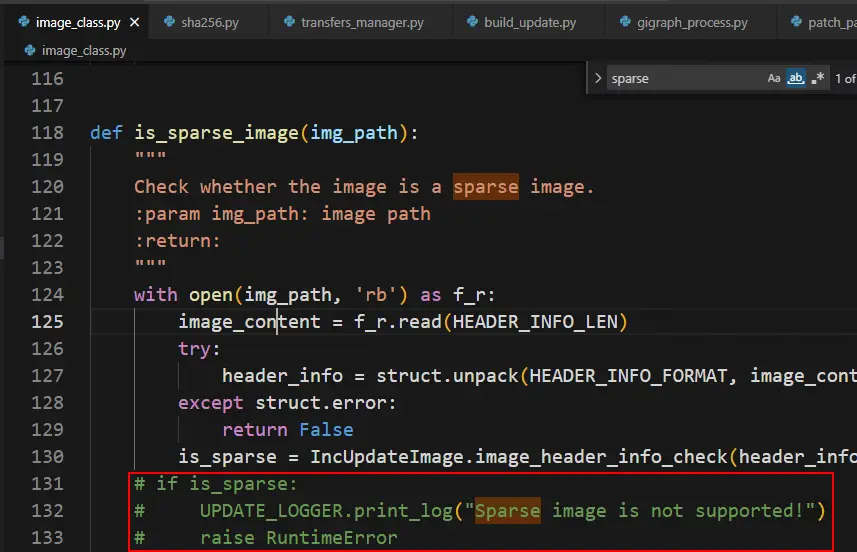The height and width of the screenshot is (552, 857).
Task: Click 'raise RuntimeError' comment on line 133
Action: click(299, 538)
